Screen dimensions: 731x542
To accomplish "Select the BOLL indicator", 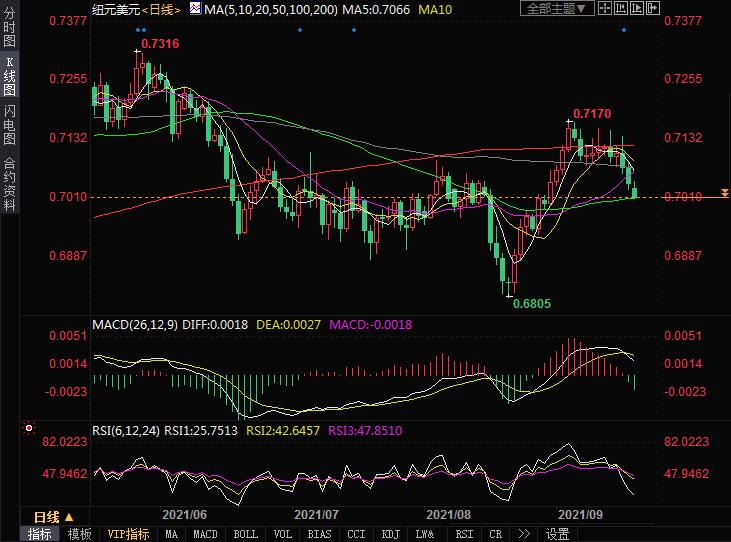I will click(x=245, y=534).
